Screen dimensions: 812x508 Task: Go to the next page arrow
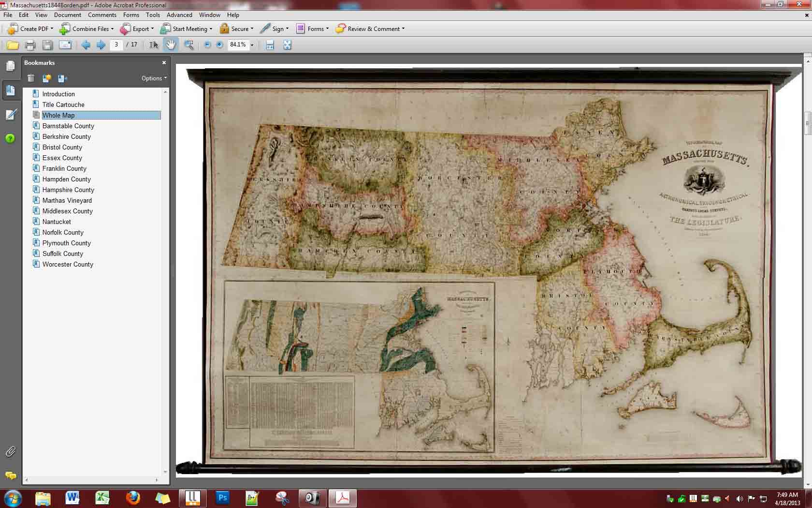coord(101,45)
